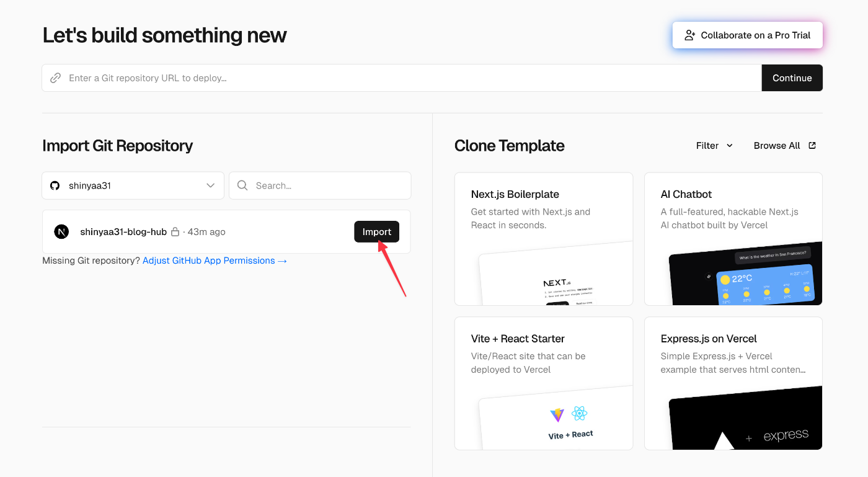The width and height of the screenshot is (868, 477).
Task: Click "Vite/React site that can be" description
Action: coord(528,356)
